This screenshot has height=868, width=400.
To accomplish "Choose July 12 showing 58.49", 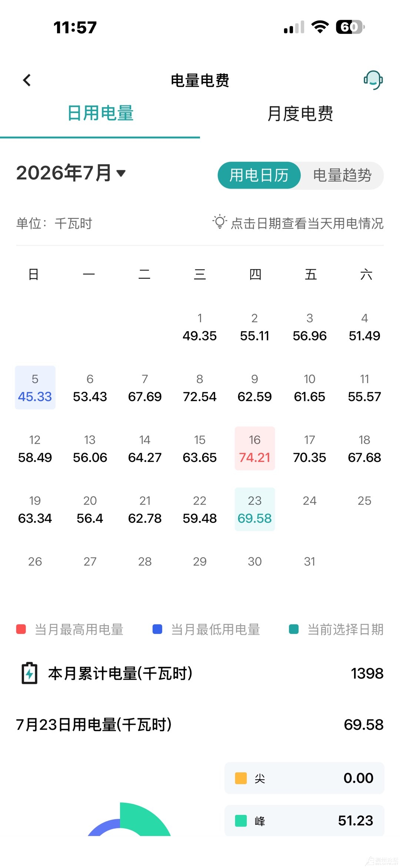I will 35,449.
